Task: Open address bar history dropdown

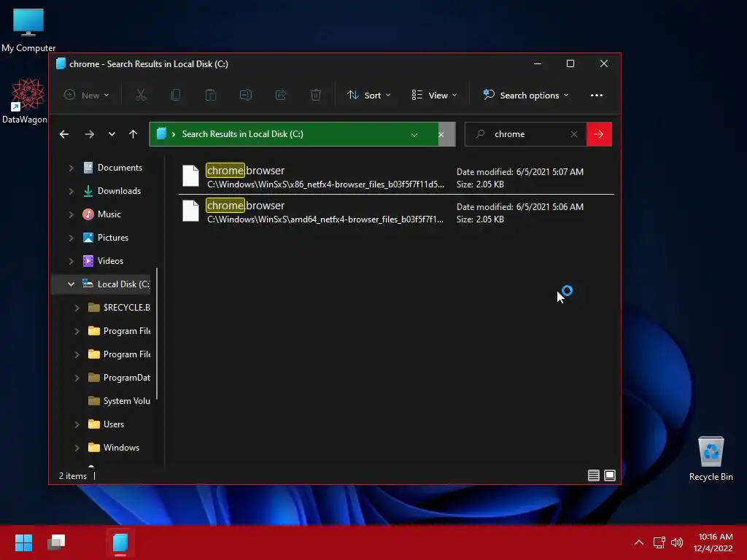Action: click(x=414, y=135)
